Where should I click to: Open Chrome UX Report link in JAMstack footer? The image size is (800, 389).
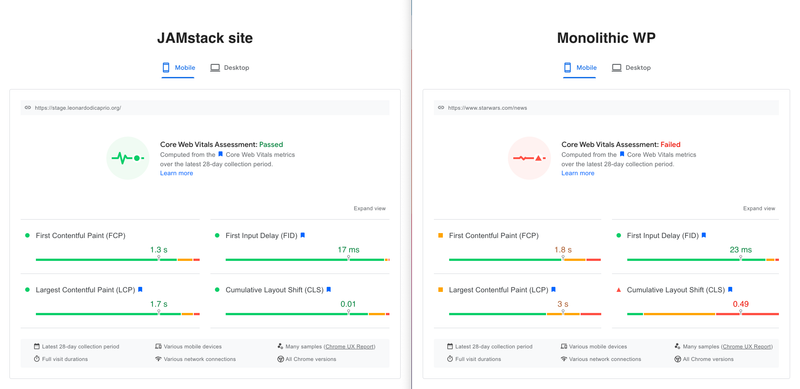click(349, 347)
